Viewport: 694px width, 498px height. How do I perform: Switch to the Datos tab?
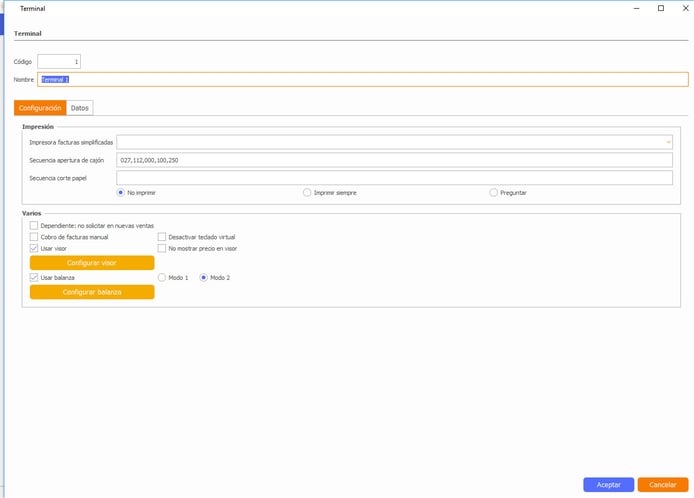pos(80,107)
